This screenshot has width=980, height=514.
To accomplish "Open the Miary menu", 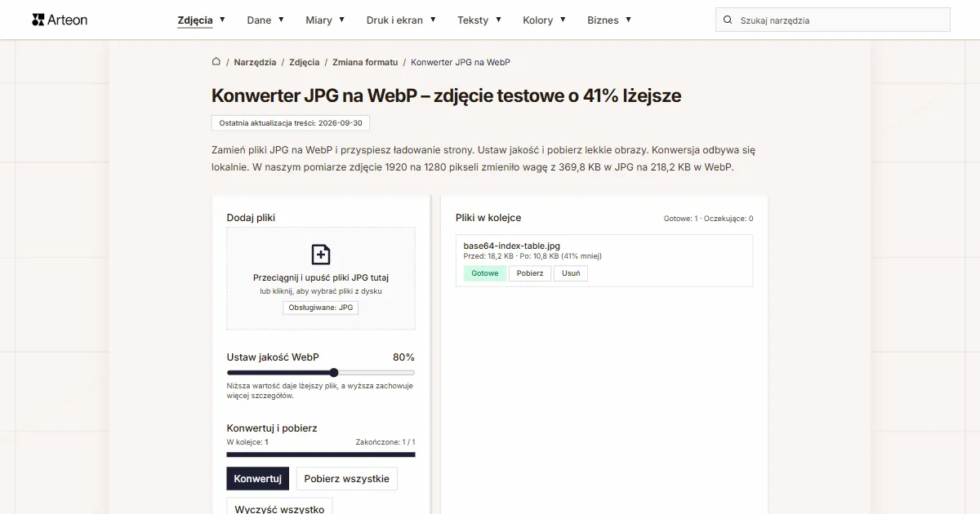I will pos(318,20).
